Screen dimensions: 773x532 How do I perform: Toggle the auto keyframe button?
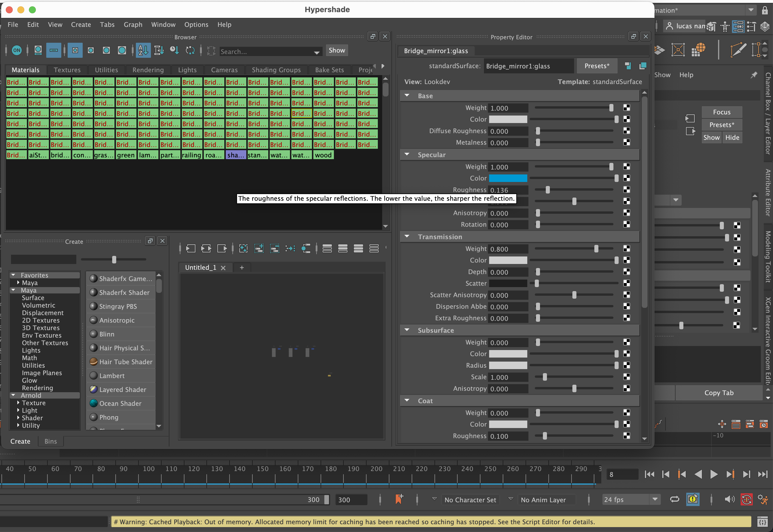tap(747, 499)
